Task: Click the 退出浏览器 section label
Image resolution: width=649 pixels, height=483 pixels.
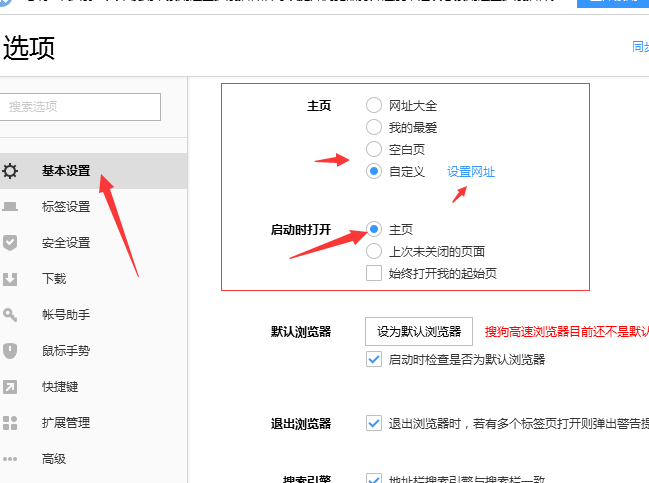Action: tap(301, 424)
